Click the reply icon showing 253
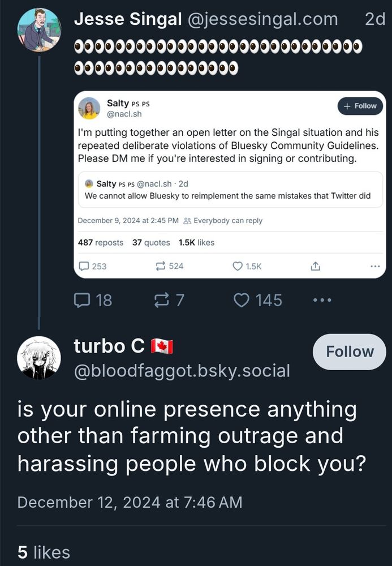 (x=83, y=265)
